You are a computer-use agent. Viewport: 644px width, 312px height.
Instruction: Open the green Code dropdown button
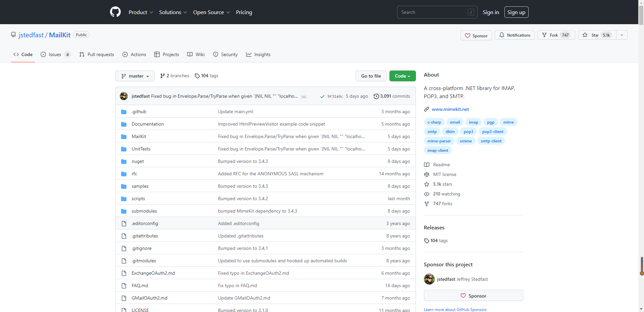point(402,76)
